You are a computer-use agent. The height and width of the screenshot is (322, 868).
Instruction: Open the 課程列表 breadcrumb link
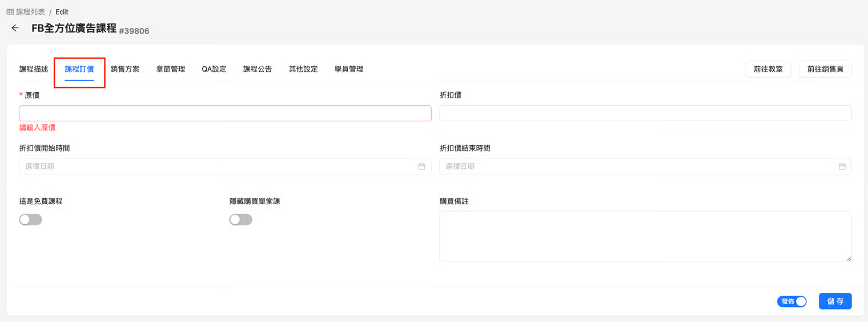point(30,11)
